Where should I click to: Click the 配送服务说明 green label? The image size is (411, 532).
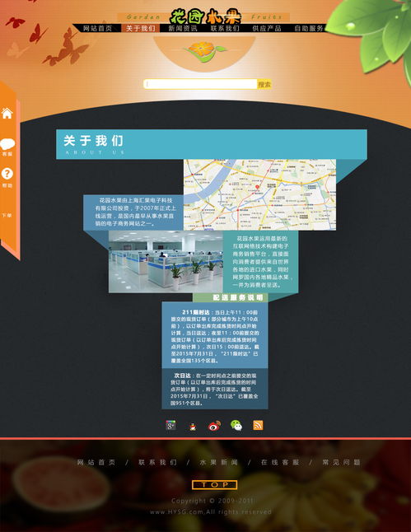(x=231, y=297)
